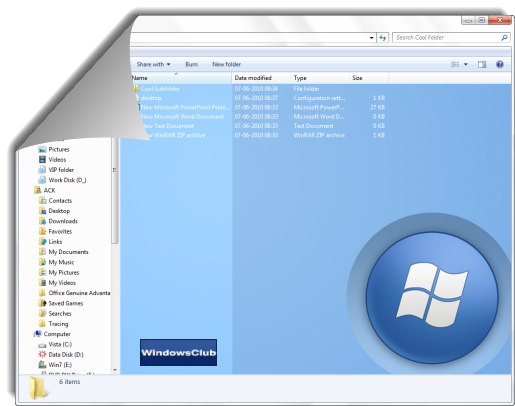Screen dimensions: 515x406
Task: Select the desktop configuration file
Action: pyautogui.click(x=151, y=98)
